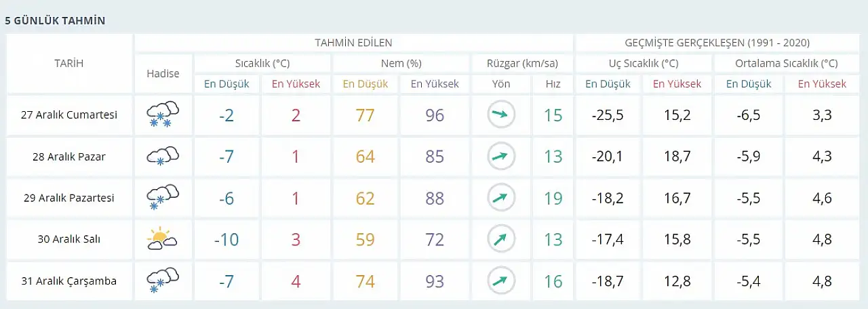Click the Hadise column header
Image resolution: width=868 pixels, height=309 pixels.
163,73
